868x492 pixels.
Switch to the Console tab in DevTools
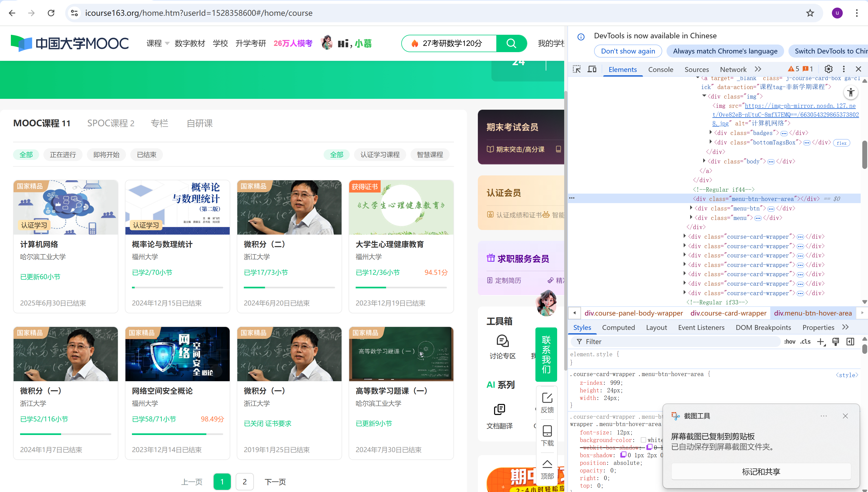pyautogui.click(x=661, y=69)
